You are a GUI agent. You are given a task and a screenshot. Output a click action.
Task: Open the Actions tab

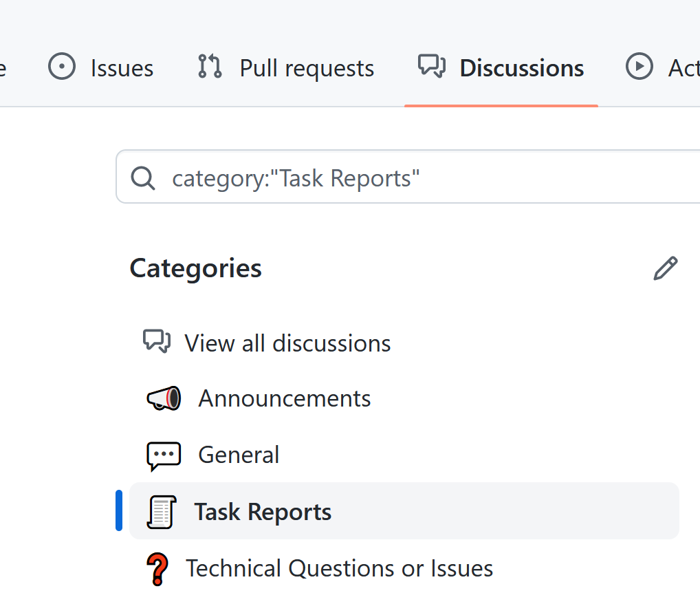[x=662, y=68]
